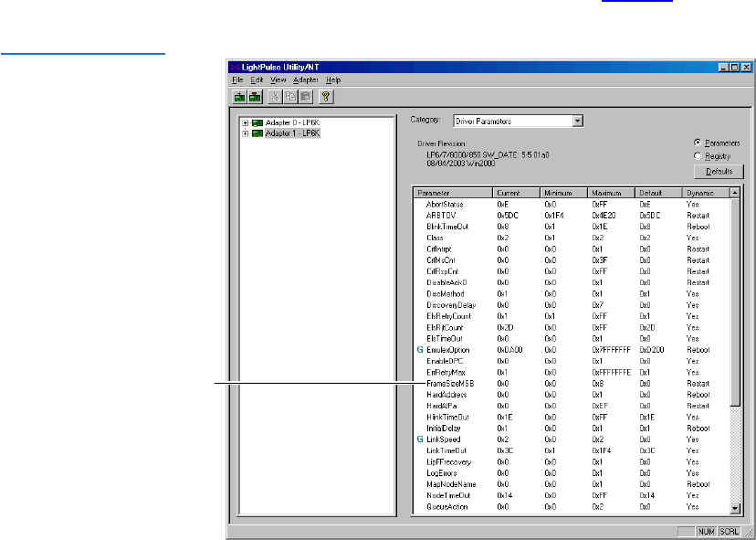Expand the Adapter 0 - LP6K node

246,123
